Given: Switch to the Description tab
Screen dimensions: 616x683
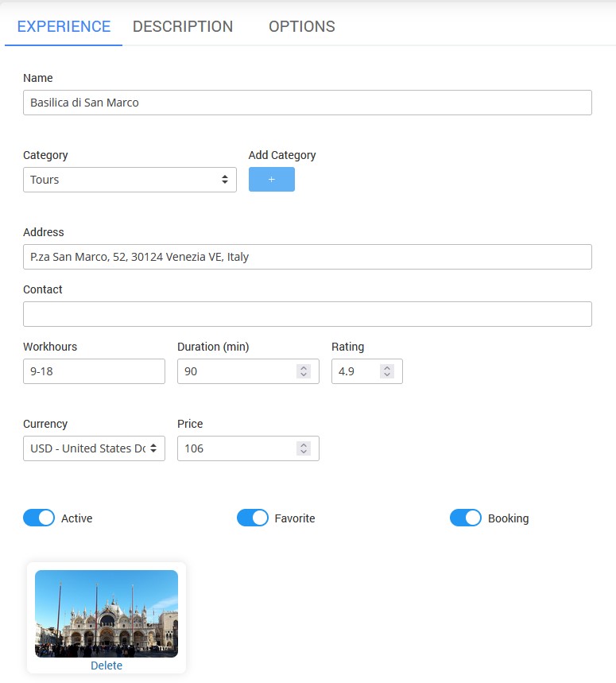Looking at the screenshot, I should [x=183, y=26].
